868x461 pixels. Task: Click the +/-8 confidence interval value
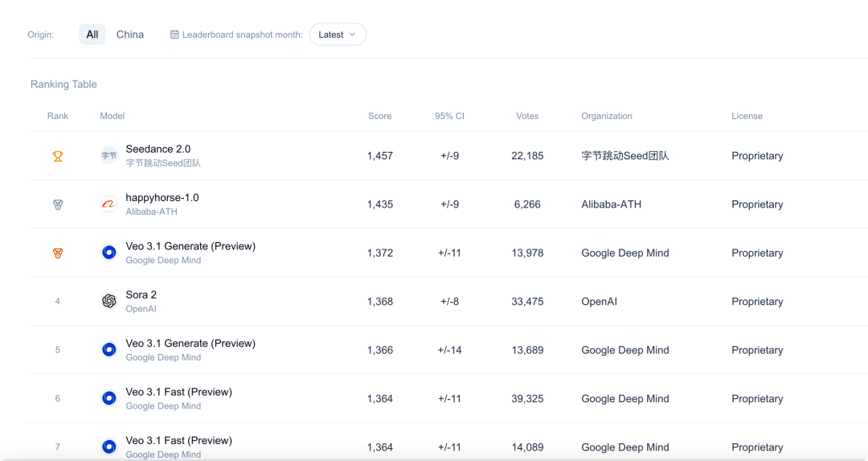pos(449,302)
